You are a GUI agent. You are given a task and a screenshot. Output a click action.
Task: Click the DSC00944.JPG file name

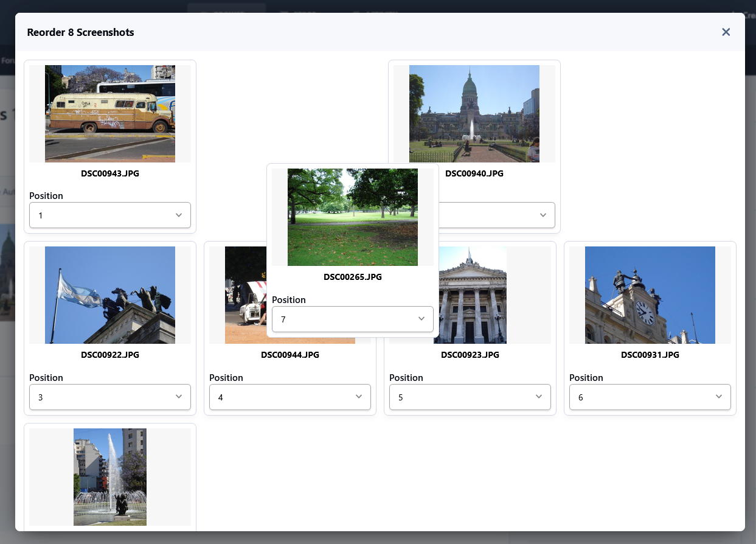tap(290, 355)
